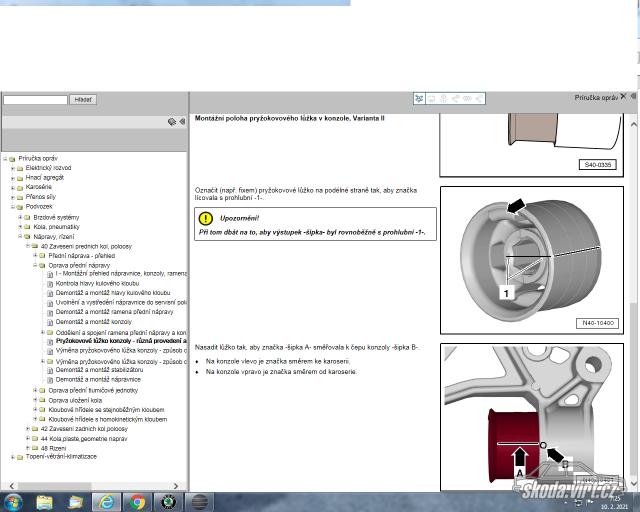Click the first icon in document toolbar
Viewport: 640px width, 512px height.
click(x=420, y=98)
